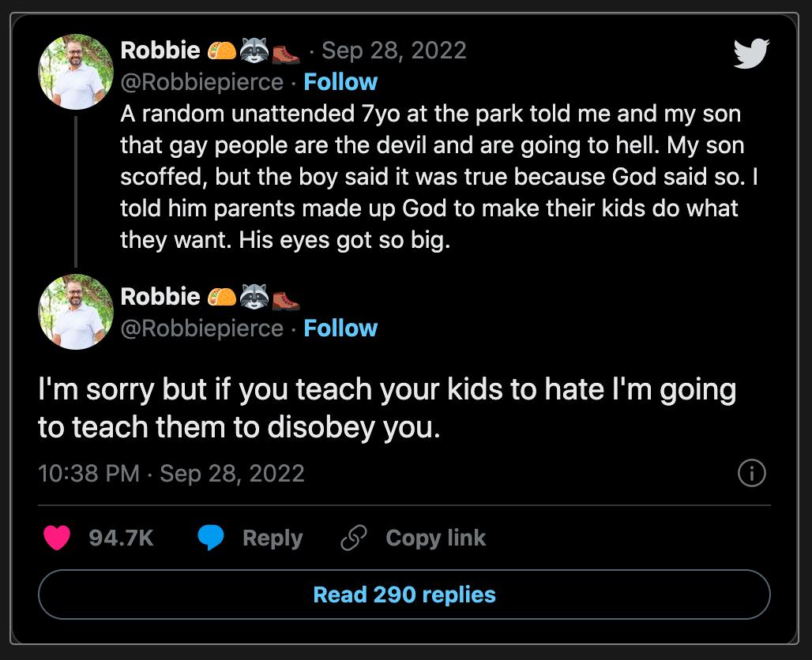
Task: Click Follow under the second tweet
Action: 341,328
